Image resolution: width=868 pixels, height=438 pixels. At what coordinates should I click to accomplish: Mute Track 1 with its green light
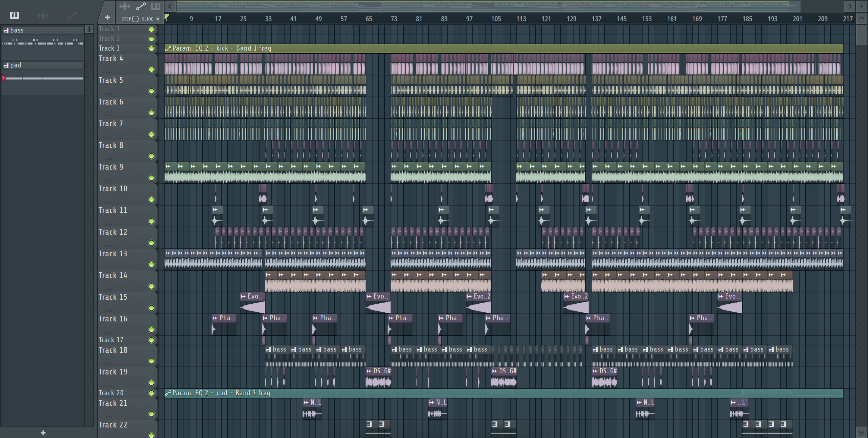click(152, 29)
